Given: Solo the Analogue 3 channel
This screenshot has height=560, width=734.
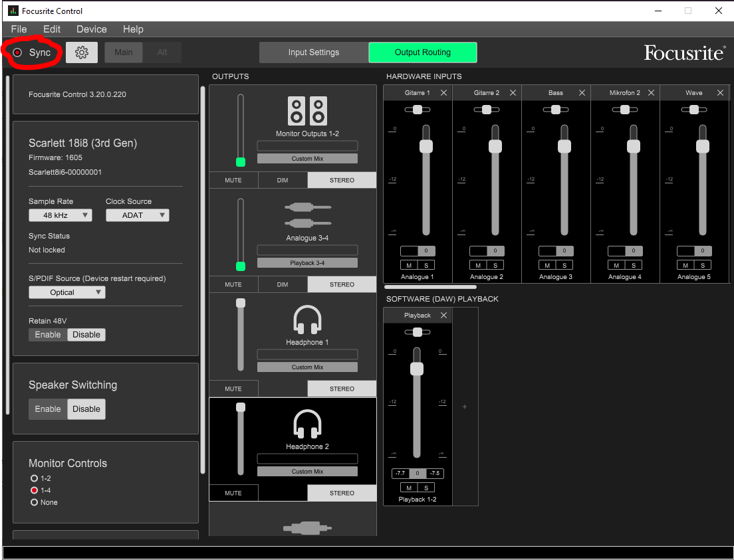Looking at the screenshot, I should tap(564, 265).
